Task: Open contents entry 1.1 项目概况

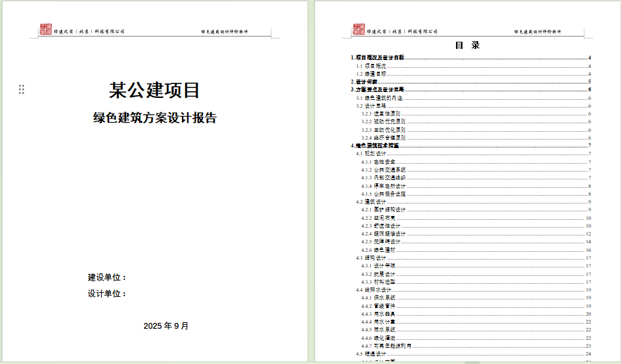Action: pyautogui.click(x=474, y=66)
